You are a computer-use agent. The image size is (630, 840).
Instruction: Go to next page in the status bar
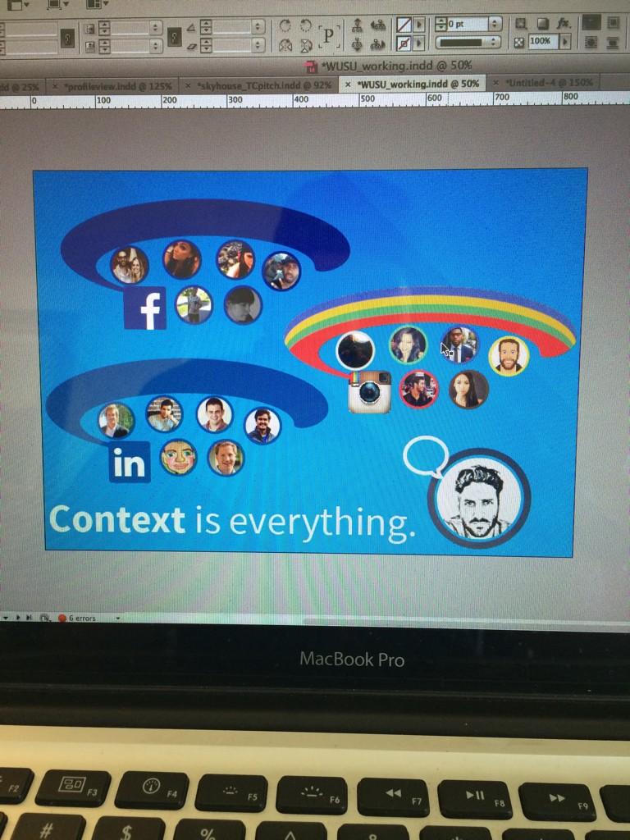click(18, 618)
